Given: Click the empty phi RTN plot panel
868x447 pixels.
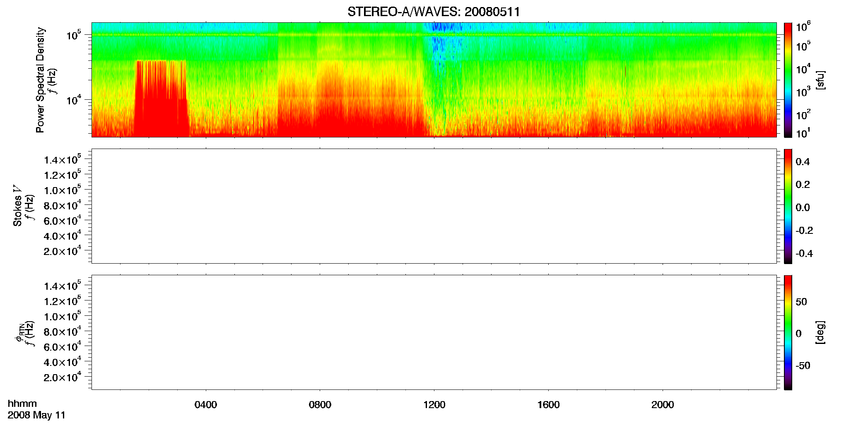Looking at the screenshot, I should pyautogui.click(x=434, y=332).
